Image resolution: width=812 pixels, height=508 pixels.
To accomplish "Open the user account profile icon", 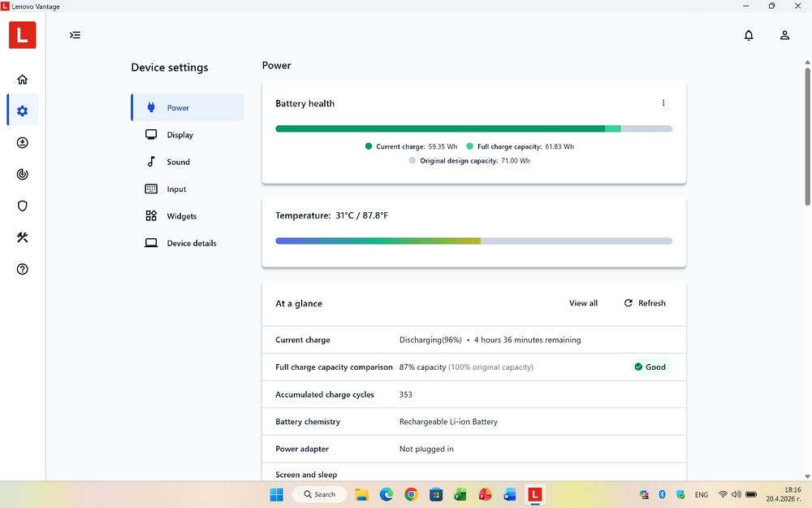I will tap(784, 35).
